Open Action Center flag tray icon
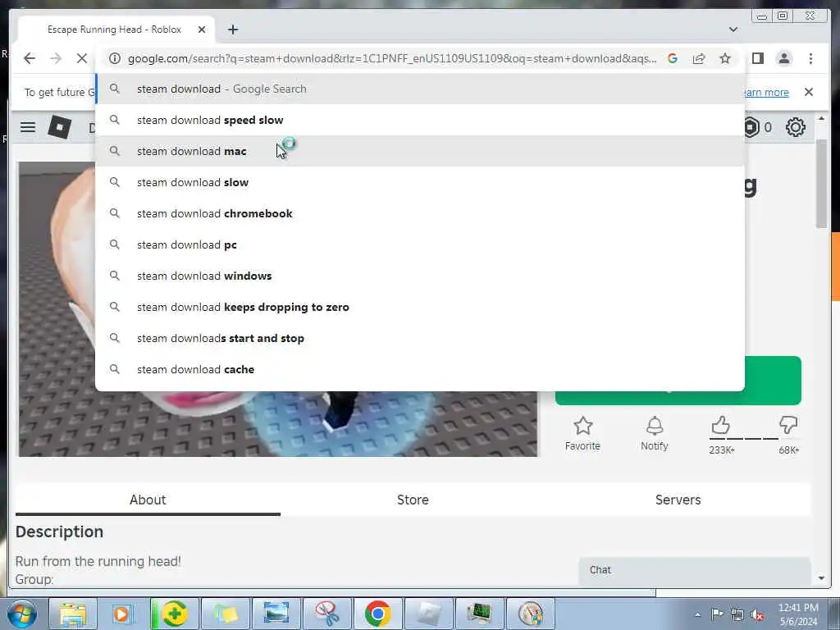Viewport: 840px width, 630px height. point(717,614)
